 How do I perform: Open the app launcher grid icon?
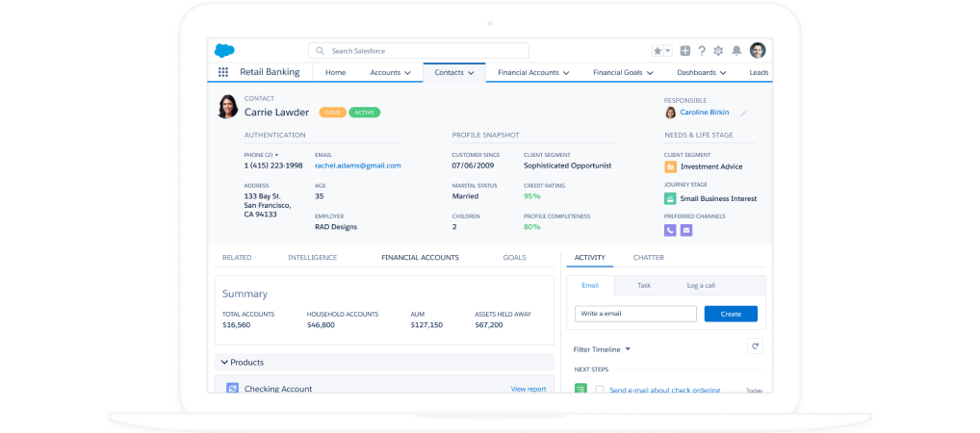(x=223, y=72)
